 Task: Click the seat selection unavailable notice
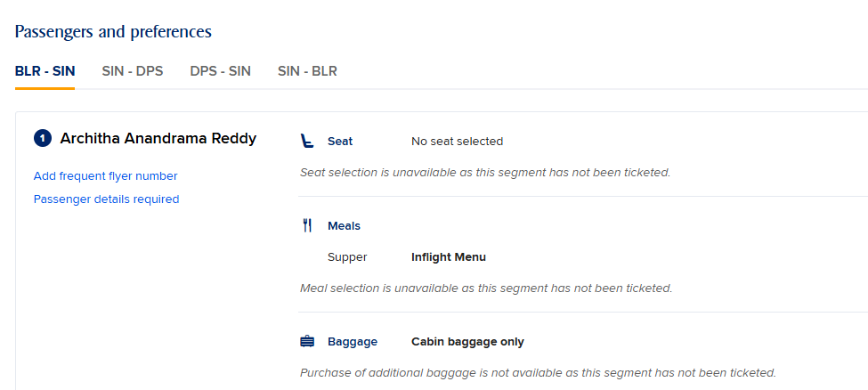click(x=485, y=172)
